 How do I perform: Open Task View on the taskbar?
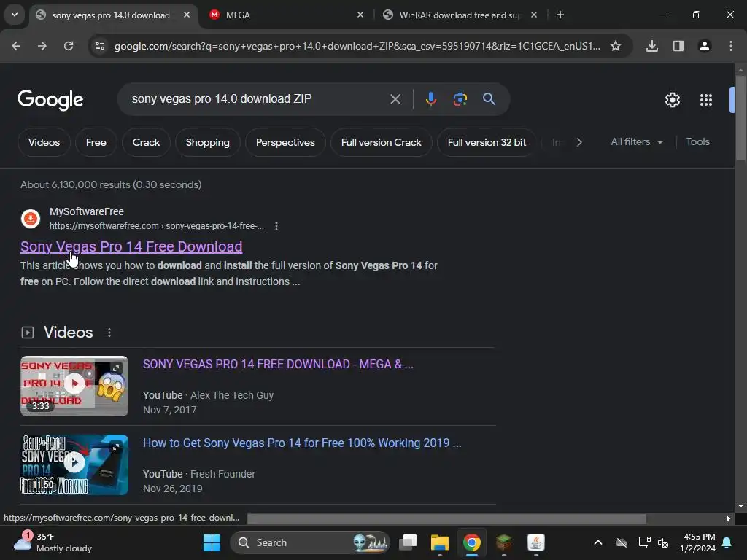(x=408, y=542)
